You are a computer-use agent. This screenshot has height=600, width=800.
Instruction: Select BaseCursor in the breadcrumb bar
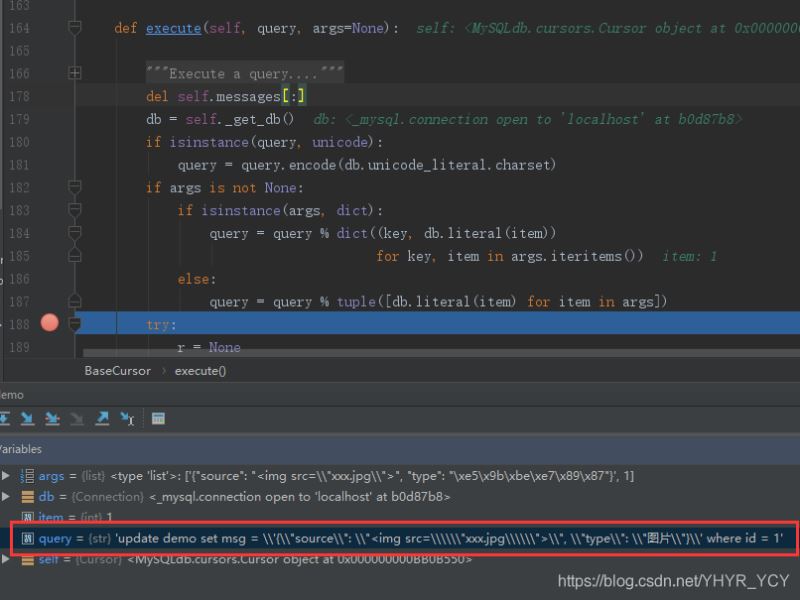[117, 370]
